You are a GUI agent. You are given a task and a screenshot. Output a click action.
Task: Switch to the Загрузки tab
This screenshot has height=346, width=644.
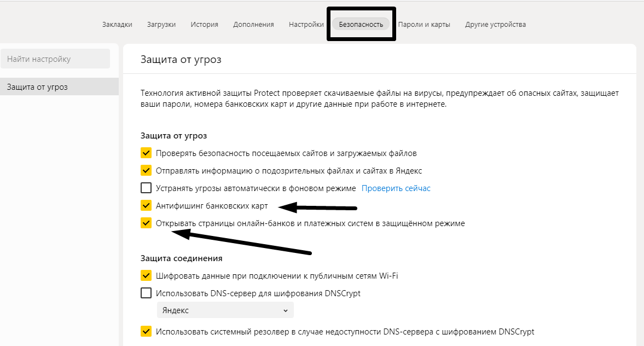161,24
